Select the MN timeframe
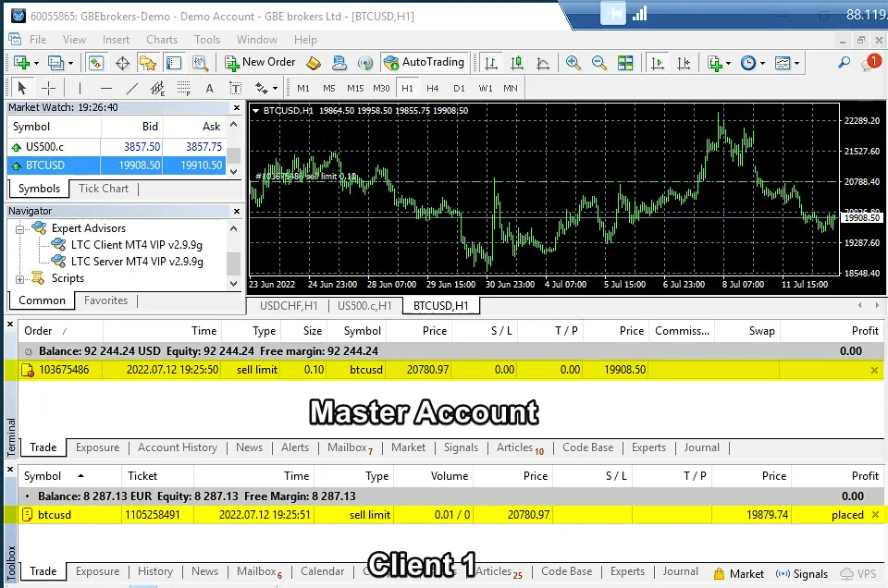The width and height of the screenshot is (888, 588). tap(511, 88)
